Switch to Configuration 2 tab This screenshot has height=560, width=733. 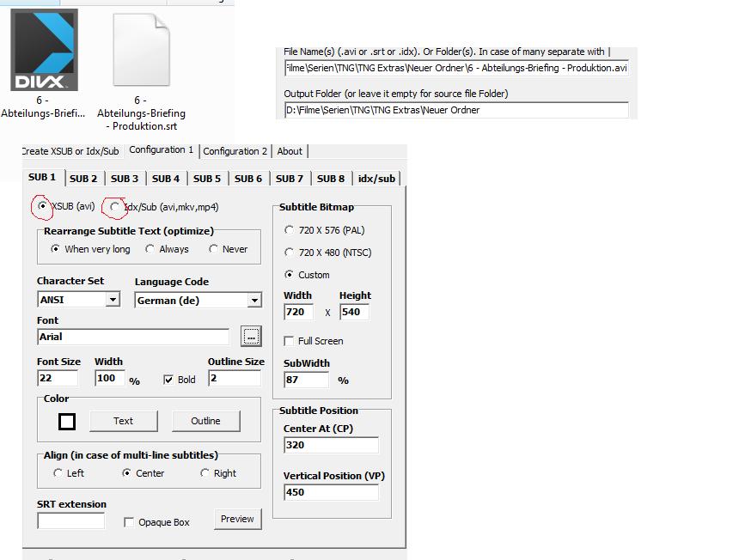click(x=235, y=151)
